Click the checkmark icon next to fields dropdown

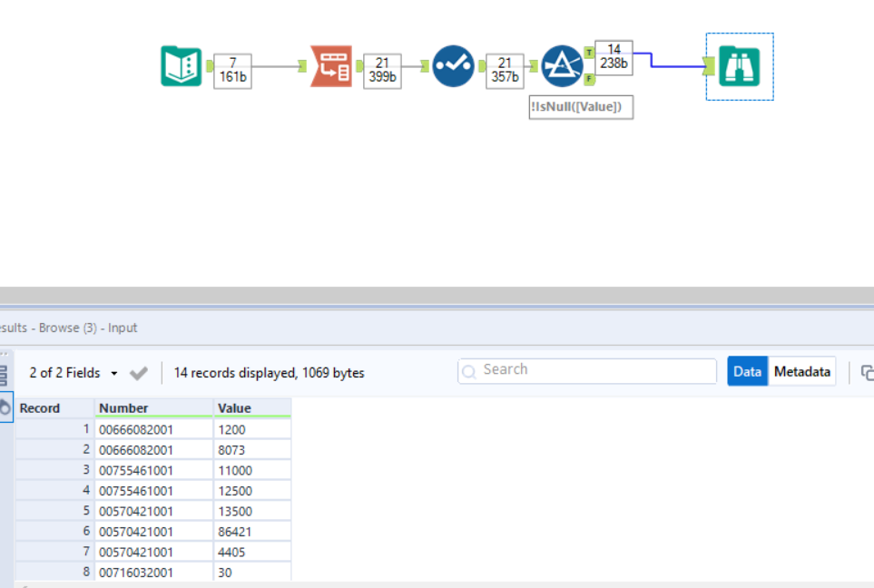[x=139, y=371]
